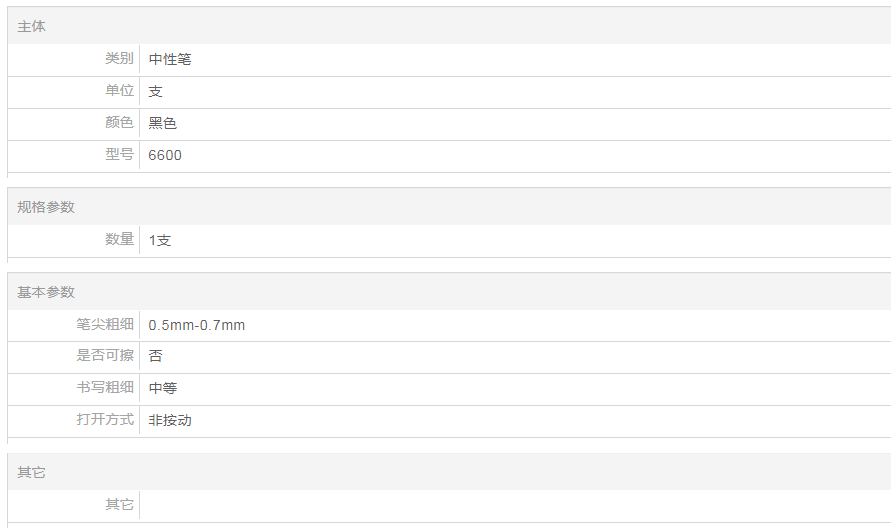The width and height of the screenshot is (895, 528).
Task: Click the 型号 label
Action: [x=119, y=155]
